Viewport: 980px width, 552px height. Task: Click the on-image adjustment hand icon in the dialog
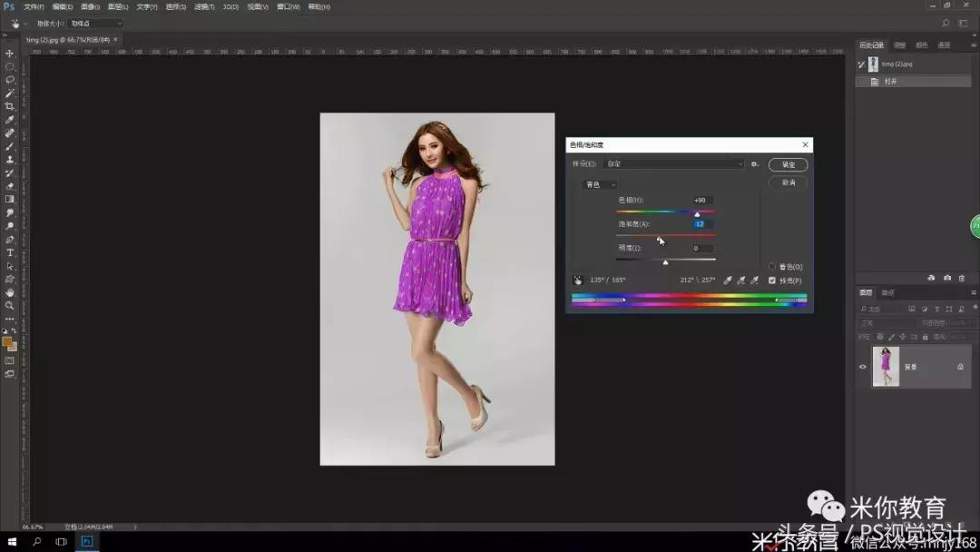pos(577,281)
